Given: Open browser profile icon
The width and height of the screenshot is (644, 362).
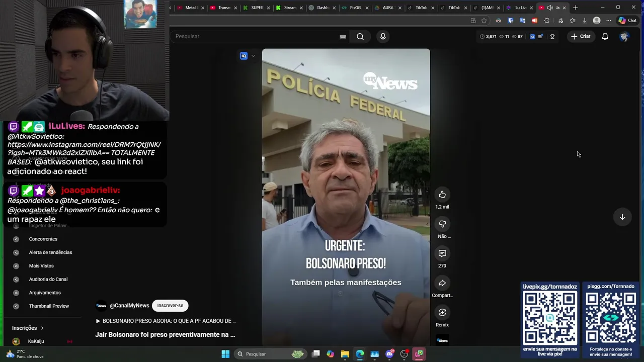Looking at the screenshot, I should pos(597,21).
